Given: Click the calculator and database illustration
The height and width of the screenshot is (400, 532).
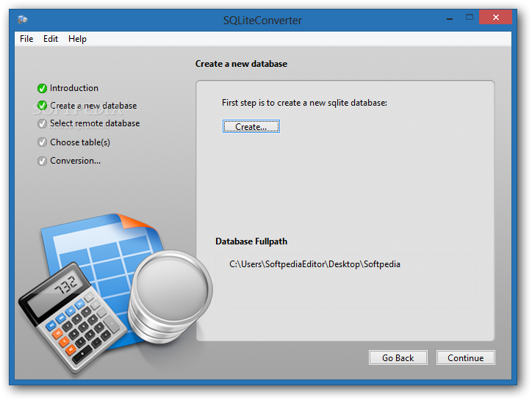Looking at the screenshot, I should point(115,294).
